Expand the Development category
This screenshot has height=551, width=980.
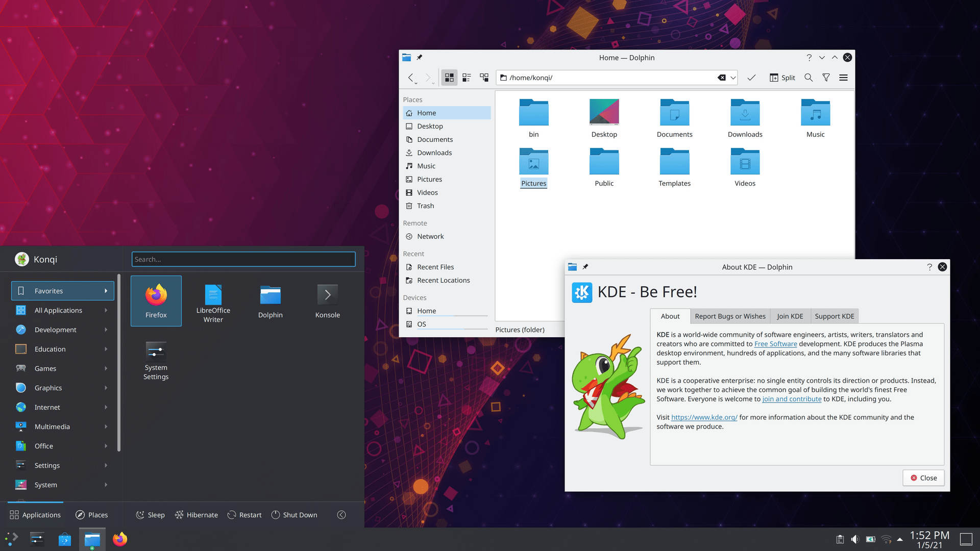tap(62, 330)
